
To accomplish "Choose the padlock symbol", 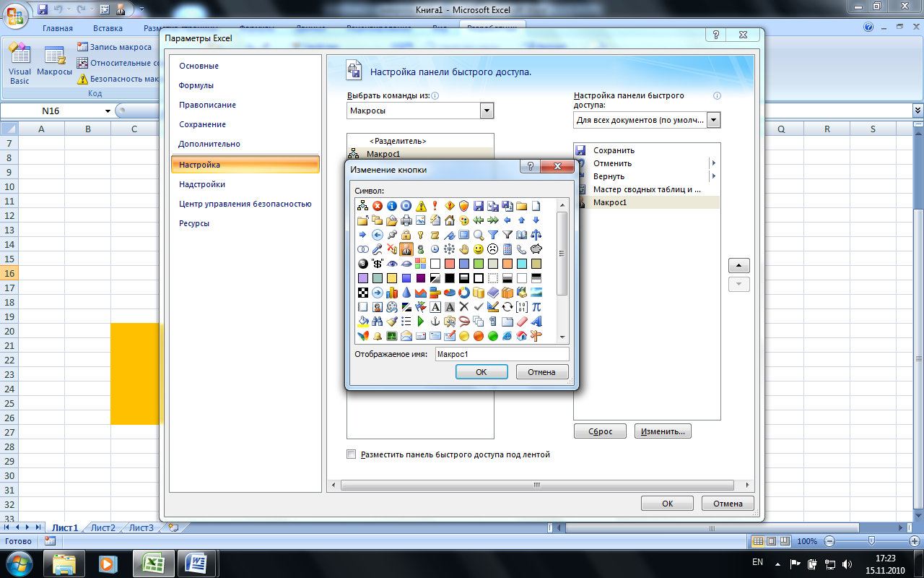I will pyautogui.click(x=406, y=235).
